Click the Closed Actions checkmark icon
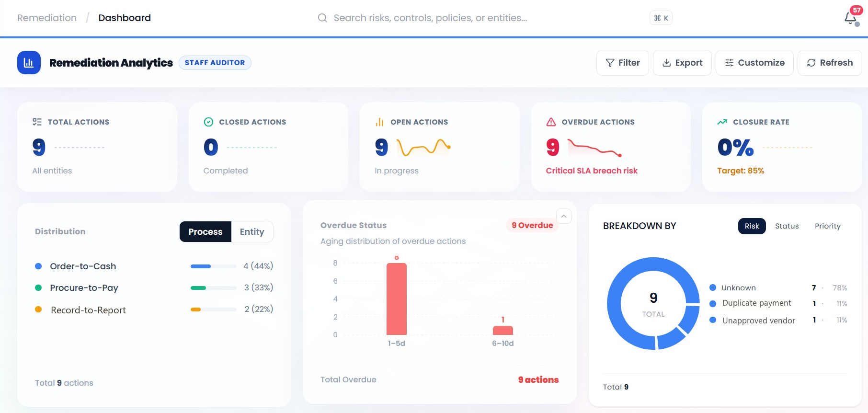Viewport: 868px width, 413px height. click(x=208, y=122)
